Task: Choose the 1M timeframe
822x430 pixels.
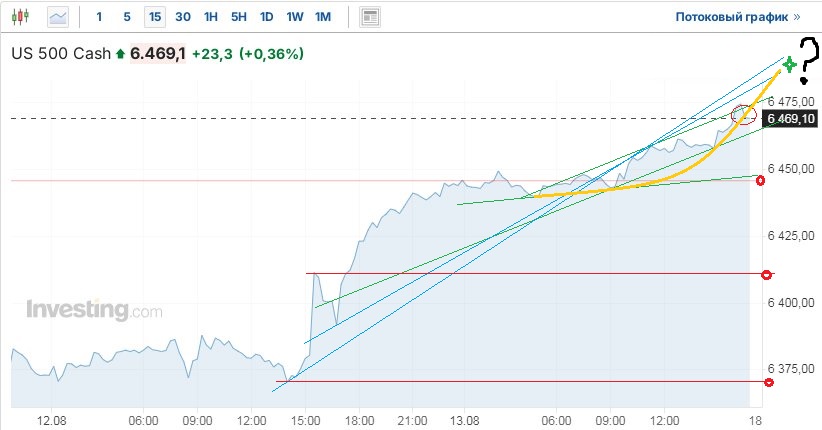Action: (x=323, y=17)
